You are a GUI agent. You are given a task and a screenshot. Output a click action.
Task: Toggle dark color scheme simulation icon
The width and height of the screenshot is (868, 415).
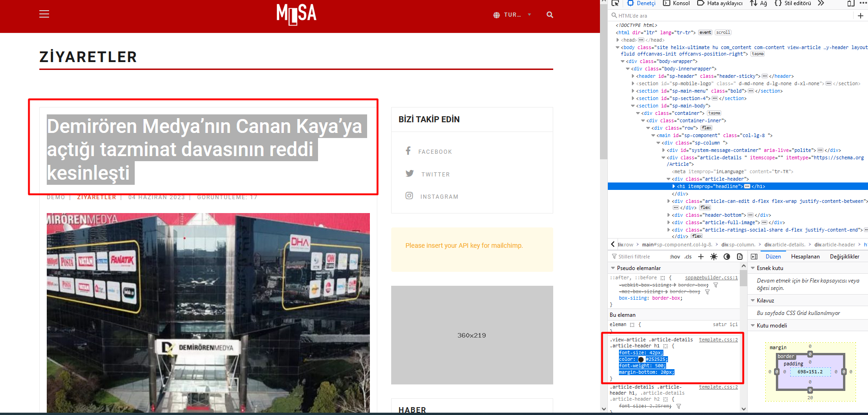(x=727, y=257)
